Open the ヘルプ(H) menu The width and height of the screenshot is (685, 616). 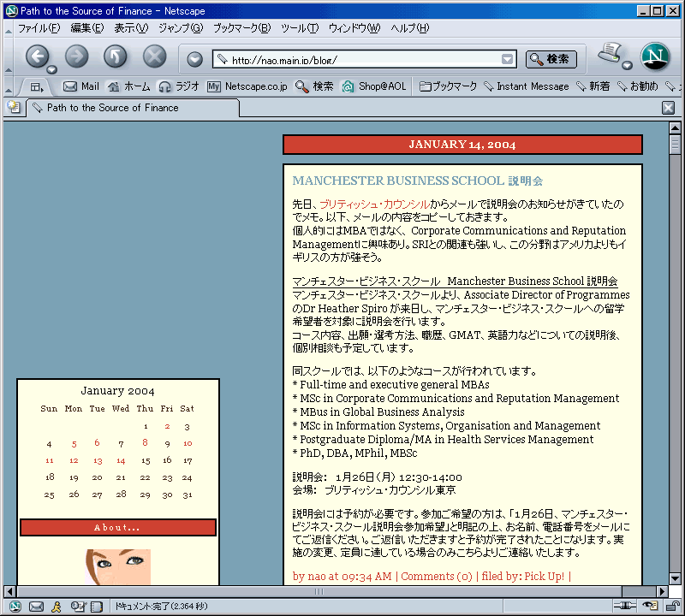410,28
